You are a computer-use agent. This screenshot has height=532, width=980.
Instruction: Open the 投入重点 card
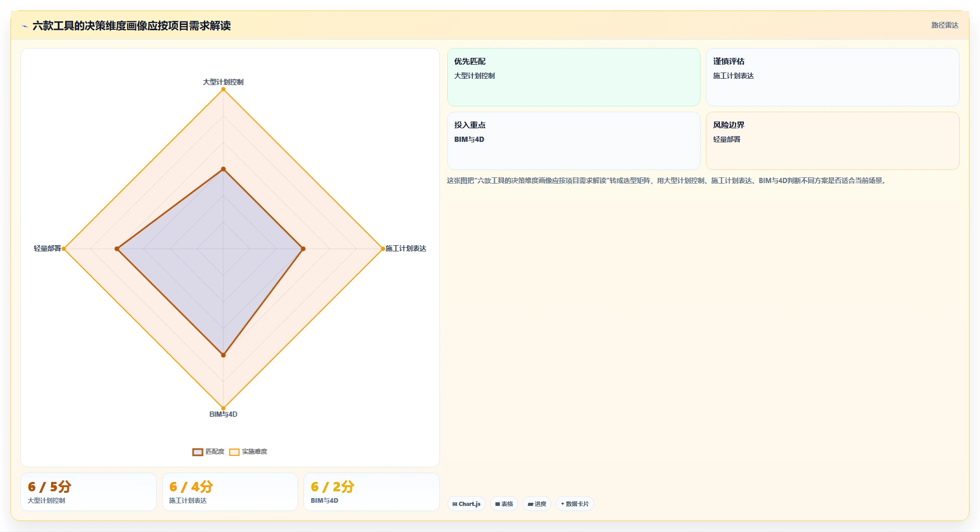click(573, 141)
